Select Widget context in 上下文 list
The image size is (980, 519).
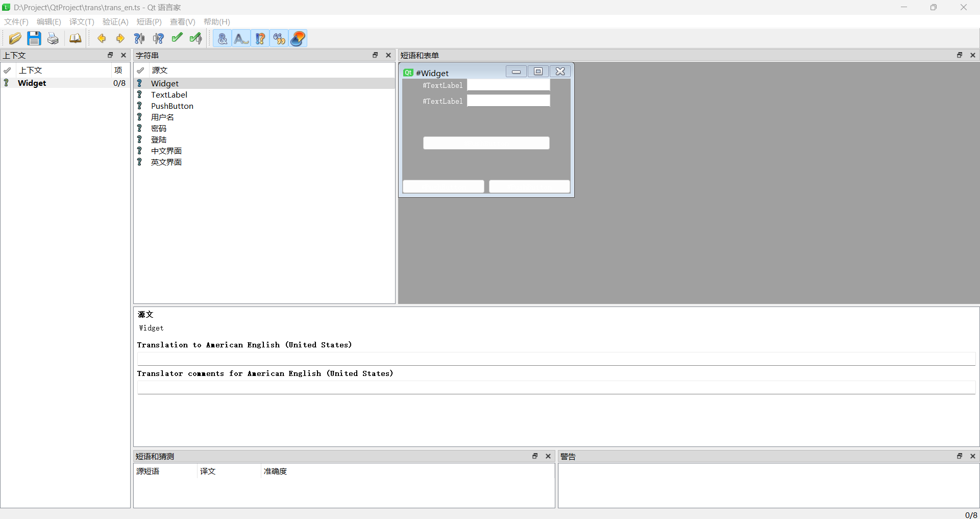(x=65, y=83)
